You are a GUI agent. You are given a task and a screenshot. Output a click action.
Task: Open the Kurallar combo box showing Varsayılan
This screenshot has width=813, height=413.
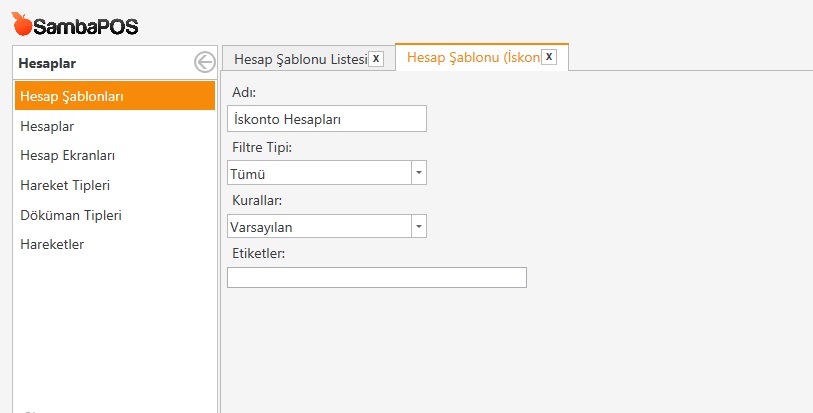[x=318, y=227]
